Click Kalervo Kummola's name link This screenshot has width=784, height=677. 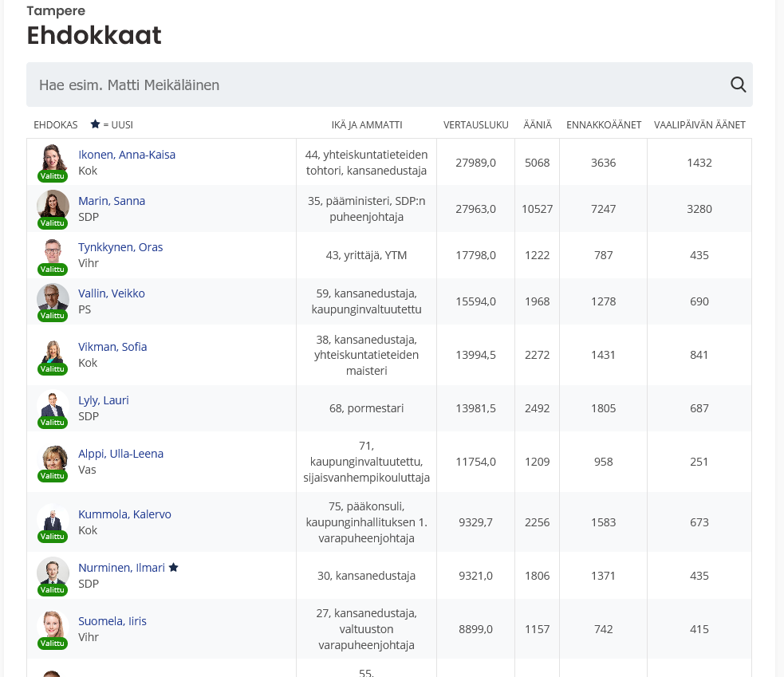tap(124, 514)
